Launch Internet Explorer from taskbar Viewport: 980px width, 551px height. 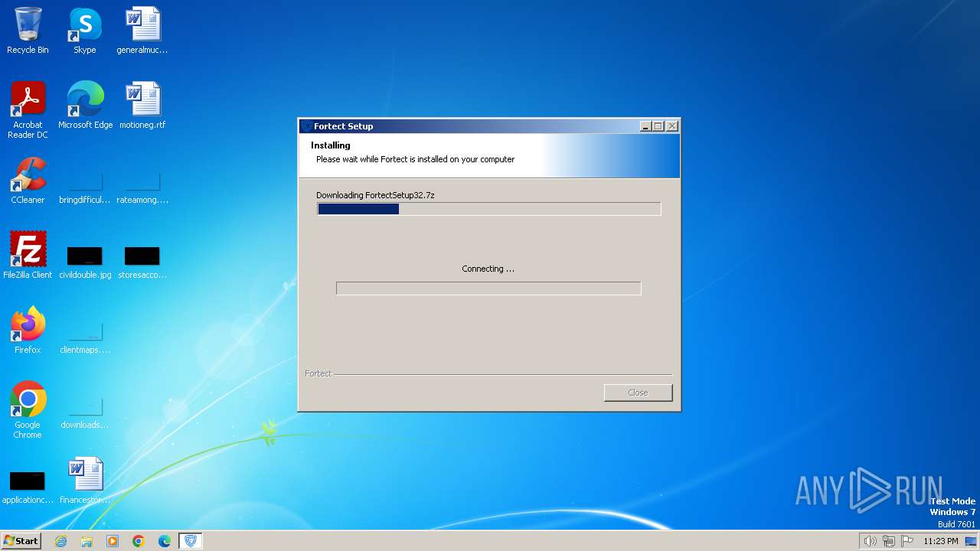pos(60,541)
